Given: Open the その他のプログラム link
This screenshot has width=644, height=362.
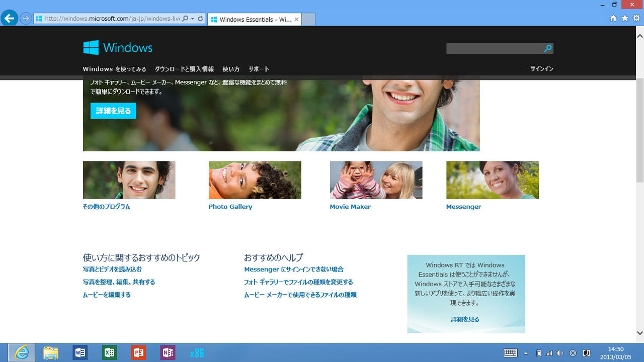Looking at the screenshot, I should (106, 207).
